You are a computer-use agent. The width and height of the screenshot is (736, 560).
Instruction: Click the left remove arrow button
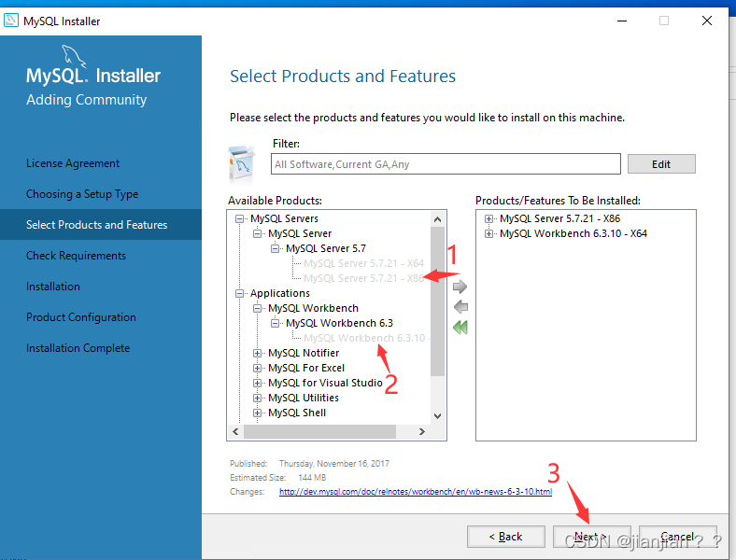coord(460,307)
